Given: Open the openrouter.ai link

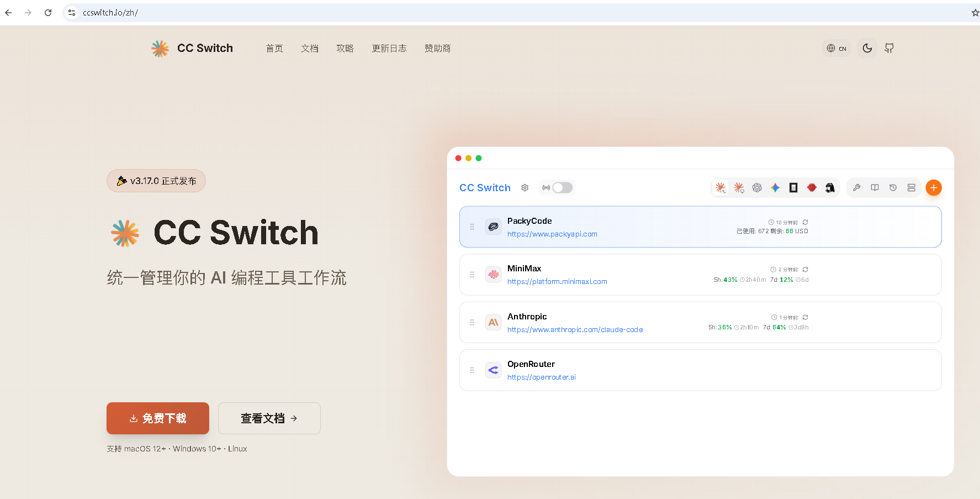Looking at the screenshot, I should (542, 377).
